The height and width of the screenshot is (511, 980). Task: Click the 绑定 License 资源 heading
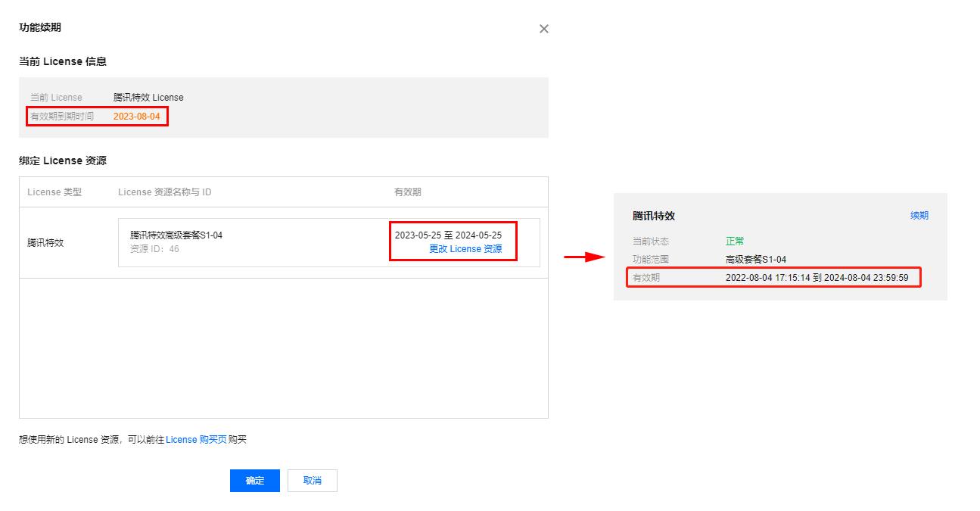click(63, 160)
